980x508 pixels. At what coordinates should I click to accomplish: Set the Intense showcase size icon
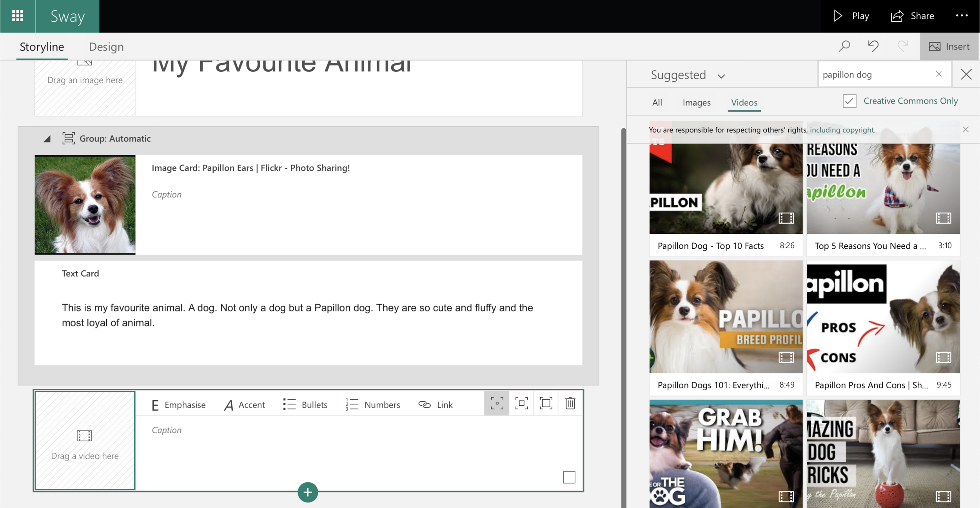(x=546, y=403)
